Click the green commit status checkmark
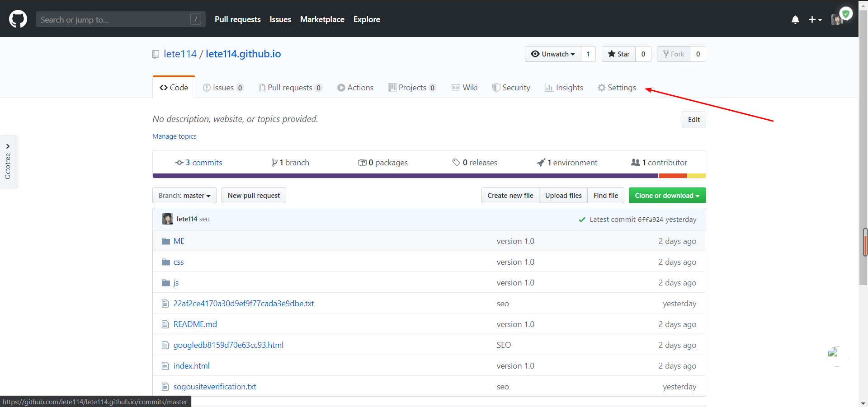This screenshot has height=407, width=868. pyautogui.click(x=582, y=220)
